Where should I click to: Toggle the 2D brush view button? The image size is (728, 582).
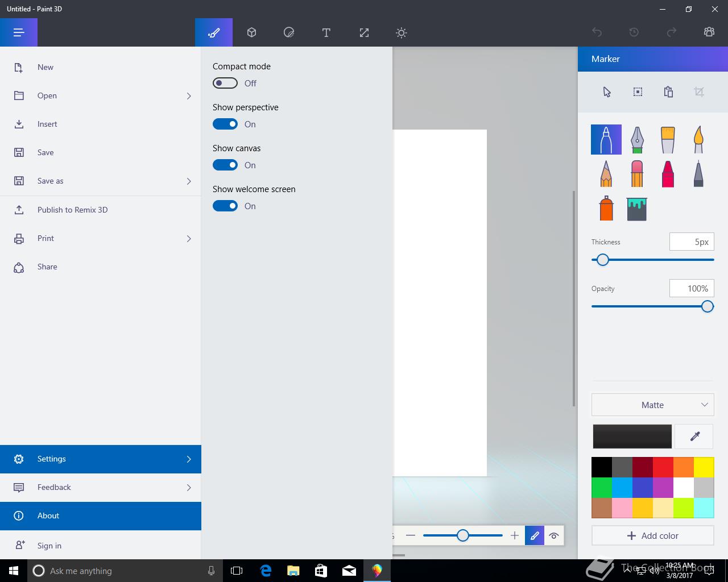click(x=535, y=535)
